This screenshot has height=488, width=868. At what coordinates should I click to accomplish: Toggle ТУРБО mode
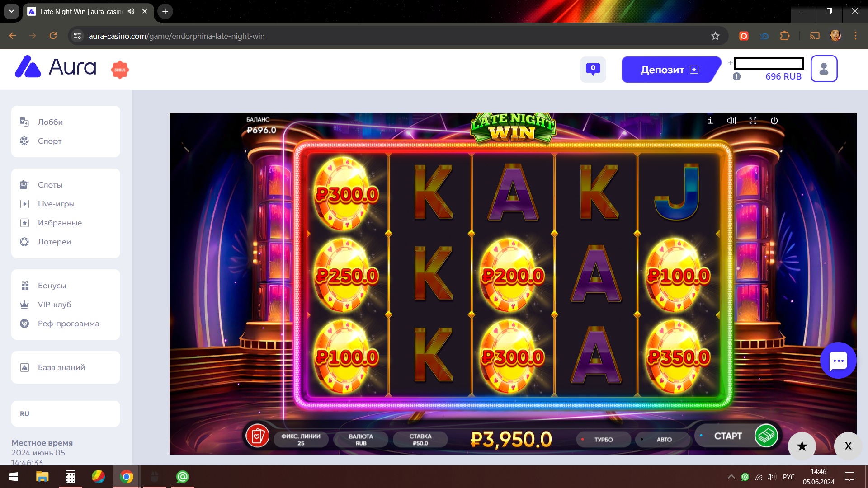[604, 439]
